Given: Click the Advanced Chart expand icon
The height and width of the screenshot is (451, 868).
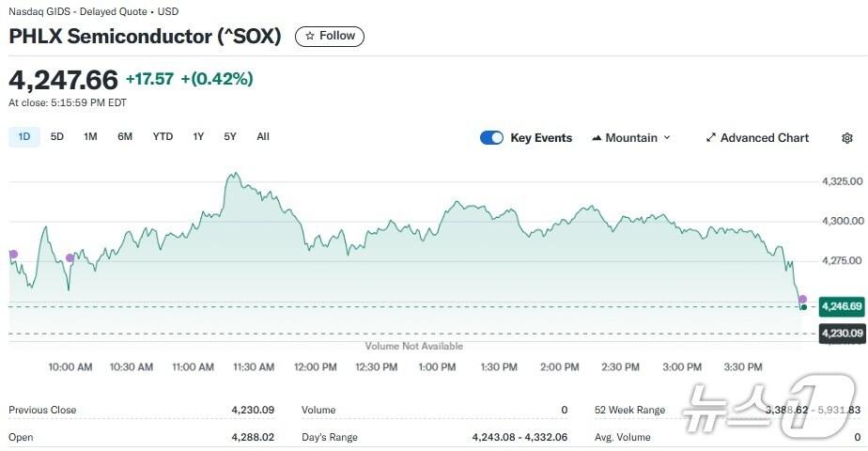Looking at the screenshot, I should tap(711, 138).
